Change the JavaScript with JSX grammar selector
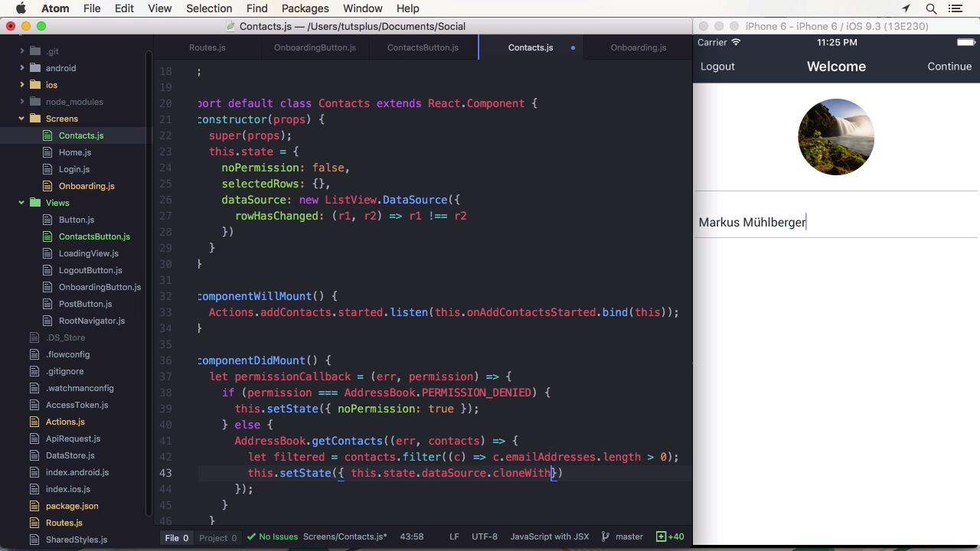 pyautogui.click(x=550, y=537)
